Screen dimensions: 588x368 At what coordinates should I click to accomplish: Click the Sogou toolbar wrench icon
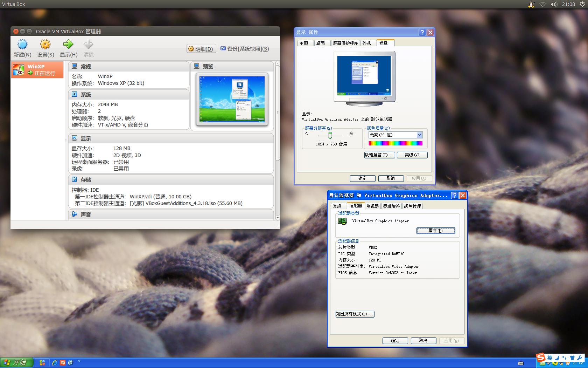click(580, 357)
